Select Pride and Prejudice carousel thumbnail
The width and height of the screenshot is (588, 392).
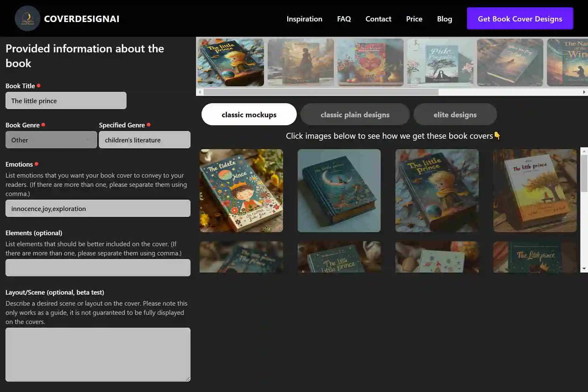point(440,62)
